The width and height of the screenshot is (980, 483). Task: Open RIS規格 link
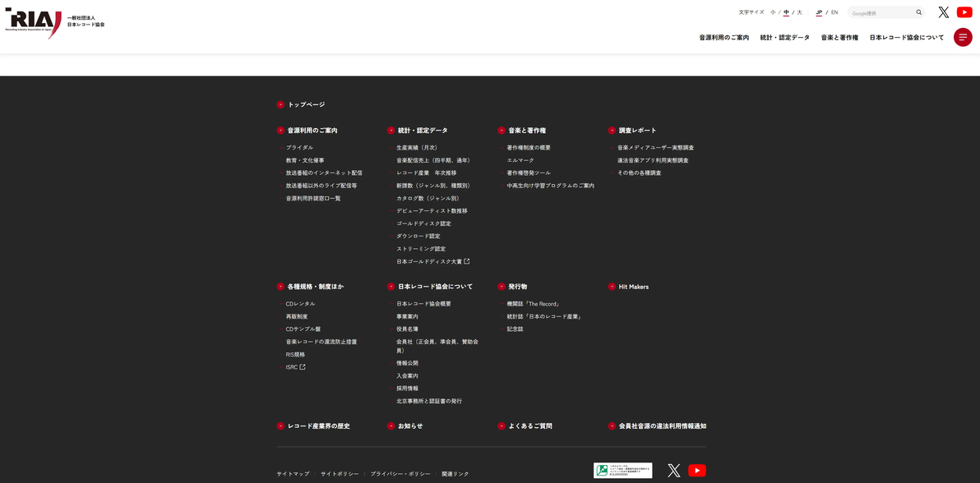(x=295, y=354)
